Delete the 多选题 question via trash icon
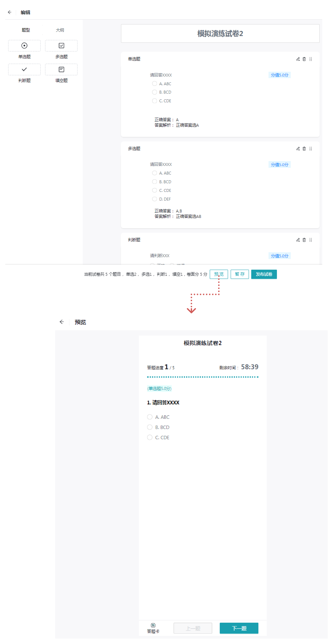This screenshot has width=333, height=644. click(x=304, y=149)
